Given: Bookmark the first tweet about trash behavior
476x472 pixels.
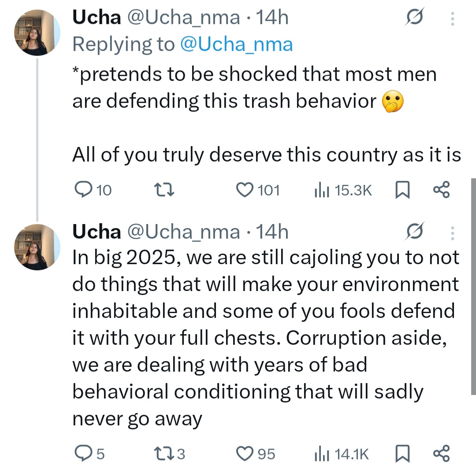Looking at the screenshot, I should [x=402, y=190].
